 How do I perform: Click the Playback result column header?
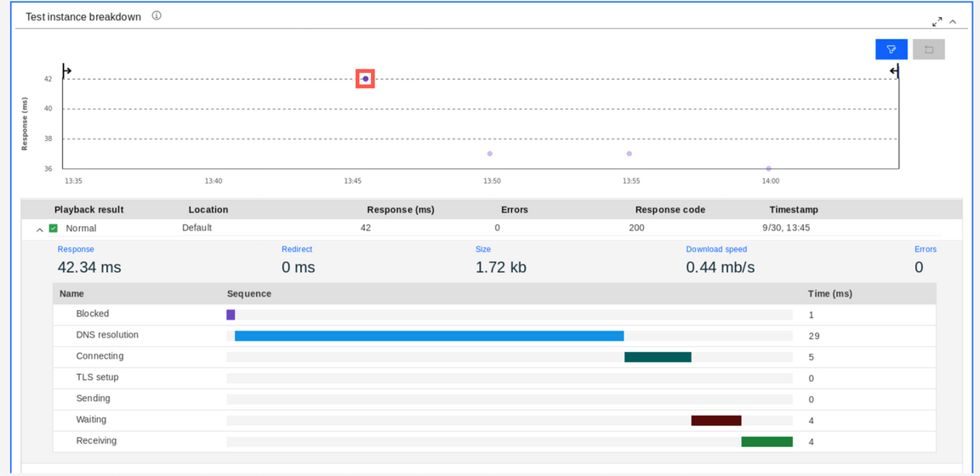88,210
